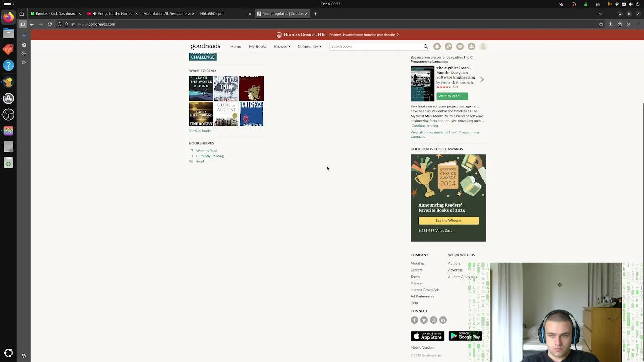The height and width of the screenshot is (362, 644).
Task: Show next recommended book with the arrow
Action: 481,80
